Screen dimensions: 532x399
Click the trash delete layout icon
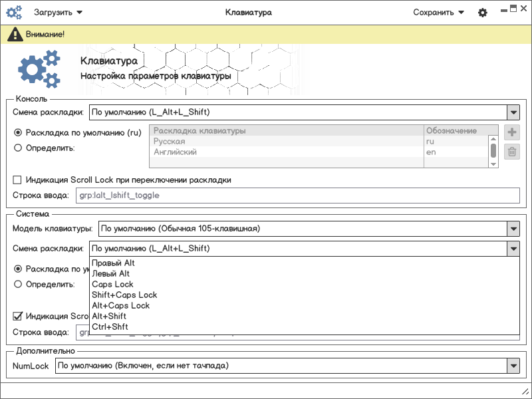pos(512,152)
